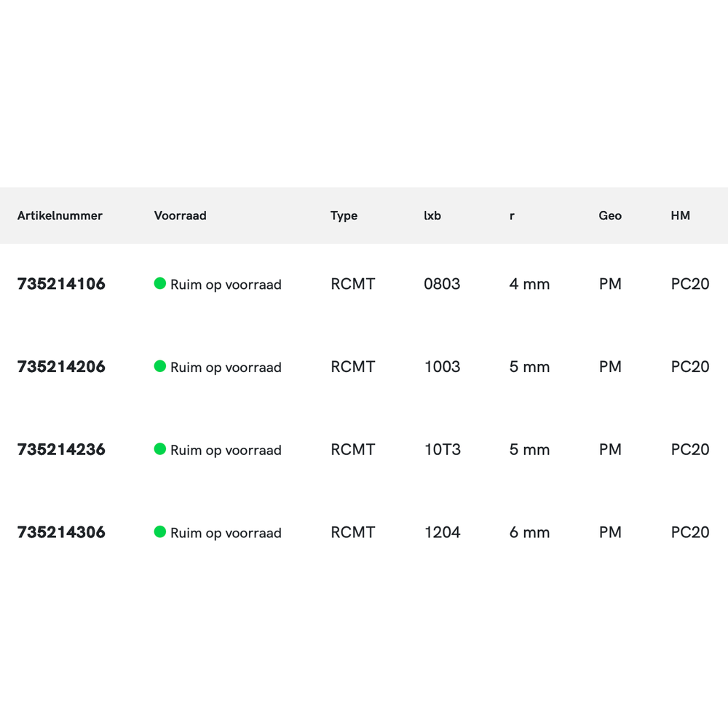Sort by the lxb column header
728x728 pixels.
click(x=432, y=215)
